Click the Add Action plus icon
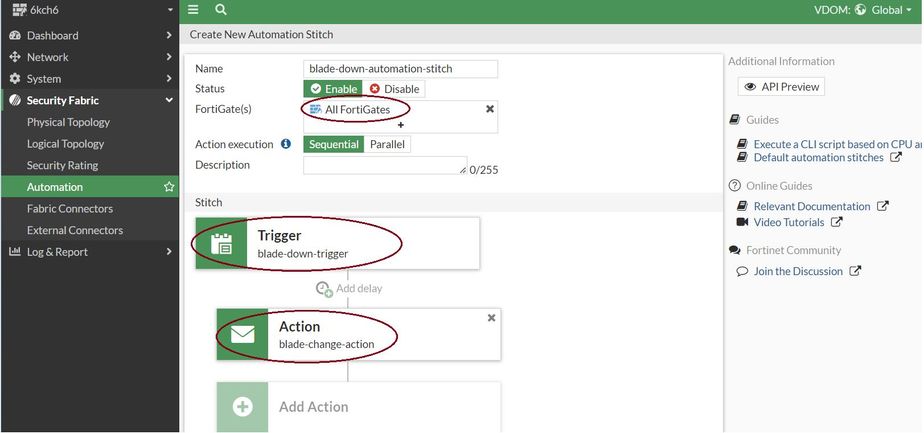Viewport: 924px width, 433px height. [243, 407]
